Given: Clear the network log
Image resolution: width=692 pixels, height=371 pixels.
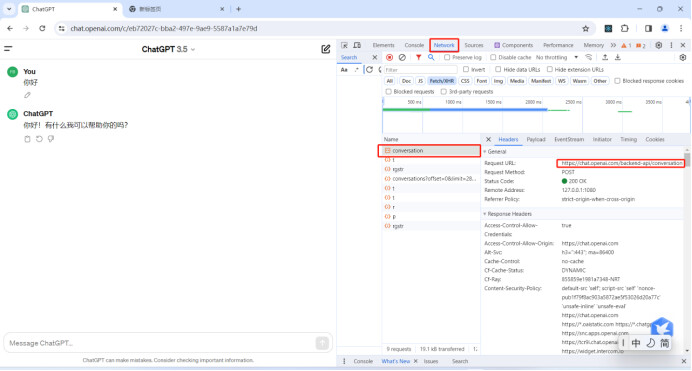Looking at the screenshot, I should pos(402,57).
